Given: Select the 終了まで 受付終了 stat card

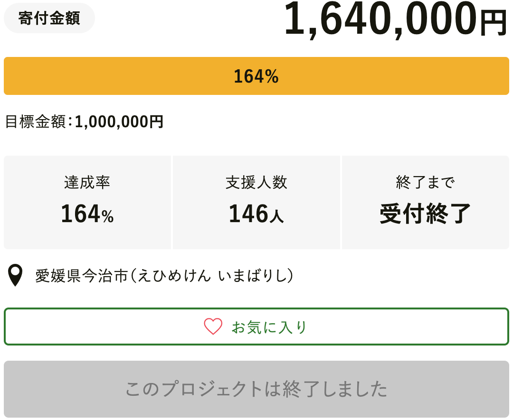Looking at the screenshot, I should (x=425, y=202).
